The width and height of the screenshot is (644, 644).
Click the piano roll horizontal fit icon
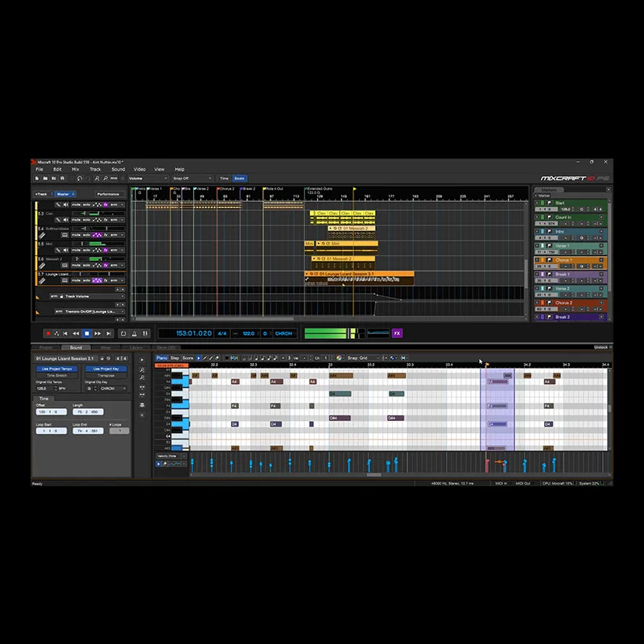[142, 387]
